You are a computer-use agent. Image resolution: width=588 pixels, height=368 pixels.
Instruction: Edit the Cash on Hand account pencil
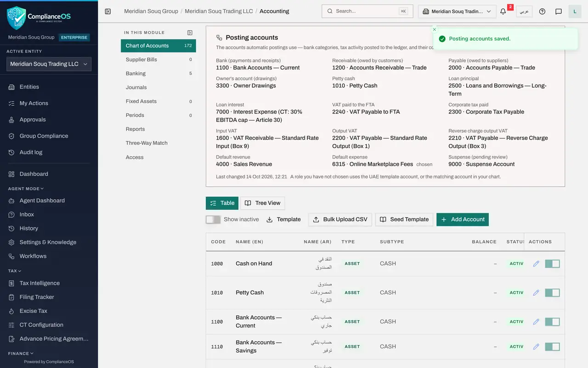point(536,264)
